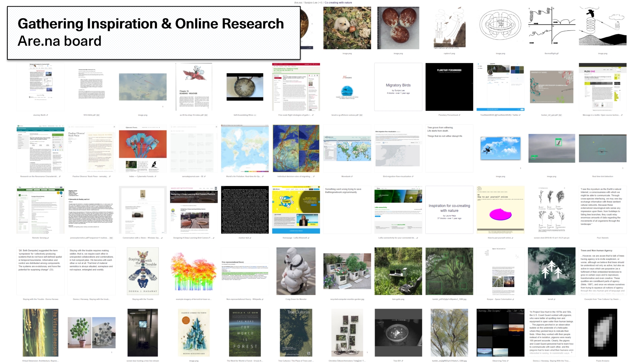This screenshot has width=644, height=362.
Task: Open the World's Air Pollution map block
Action: point(245,148)
